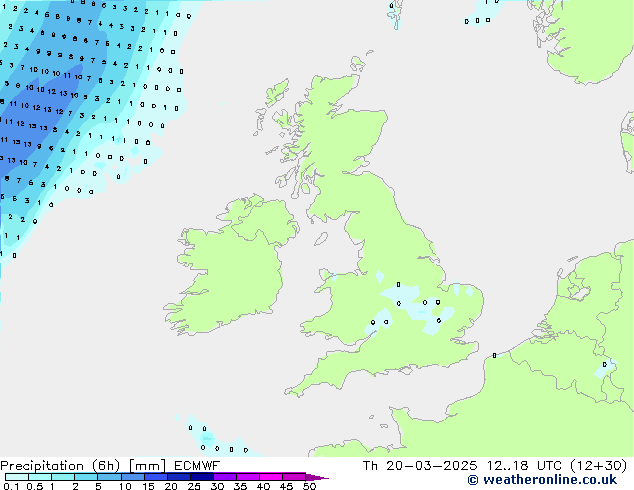Select the 1–2 mm legend swatch

(x=63, y=477)
